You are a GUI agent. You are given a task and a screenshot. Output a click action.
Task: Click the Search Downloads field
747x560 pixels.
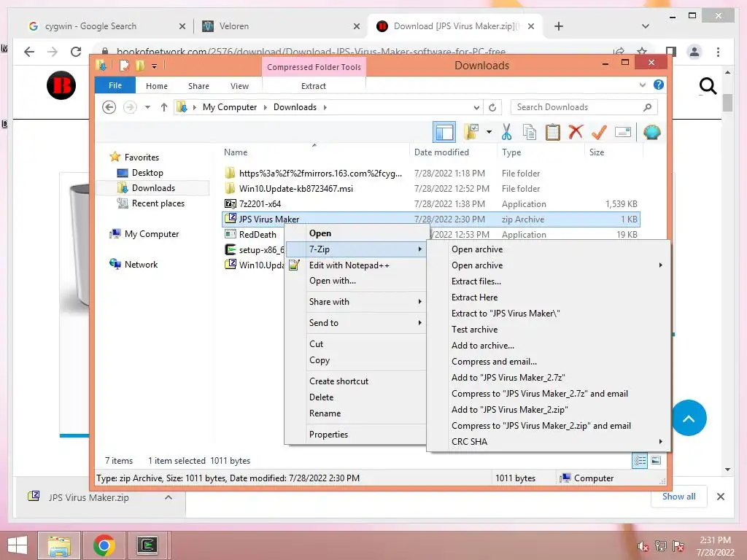(584, 107)
